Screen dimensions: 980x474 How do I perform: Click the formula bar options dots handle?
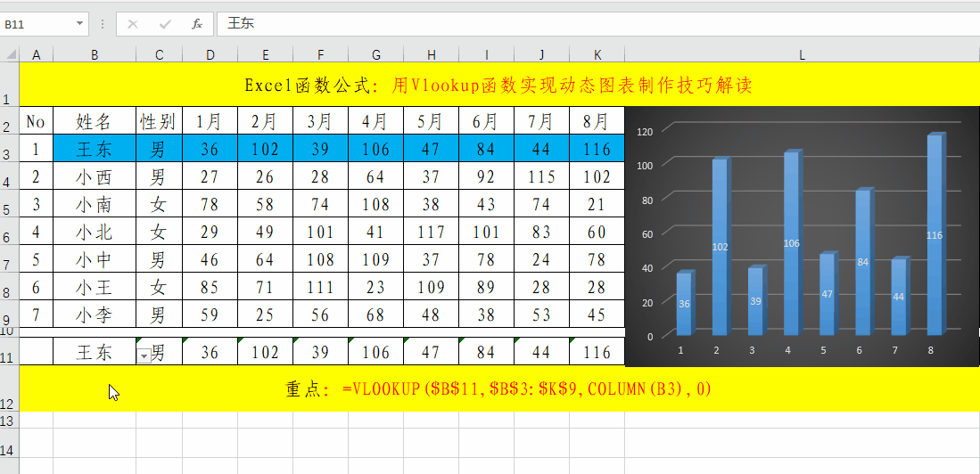pos(103,24)
